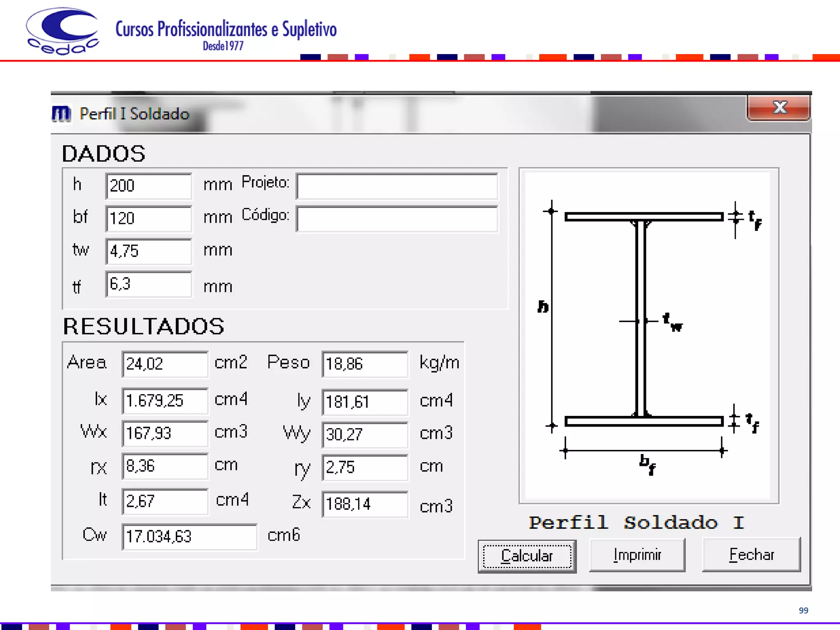840x630 pixels.
Task: Click the Código text field
Action: [x=397, y=219]
